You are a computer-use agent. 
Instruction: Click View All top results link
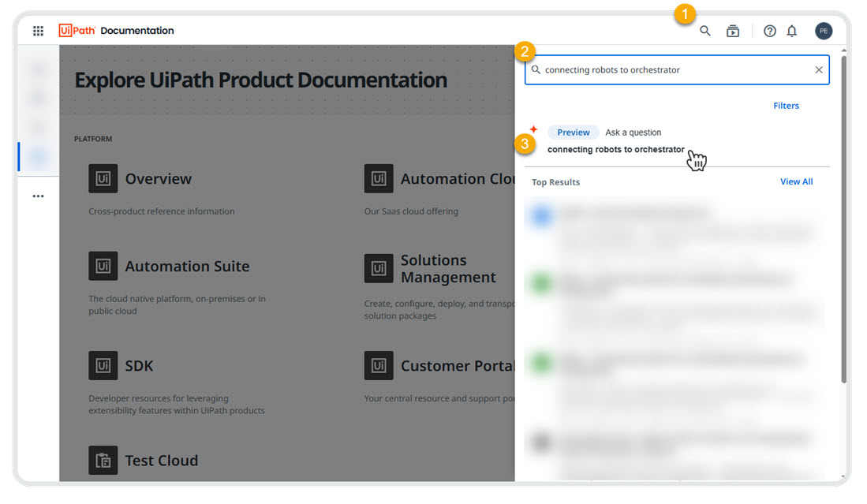[x=796, y=182]
